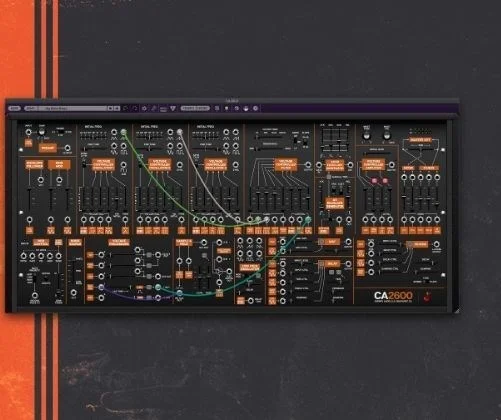Select the next preset arrow
This screenshot has height=420, width=501.
tap(117, 108)
